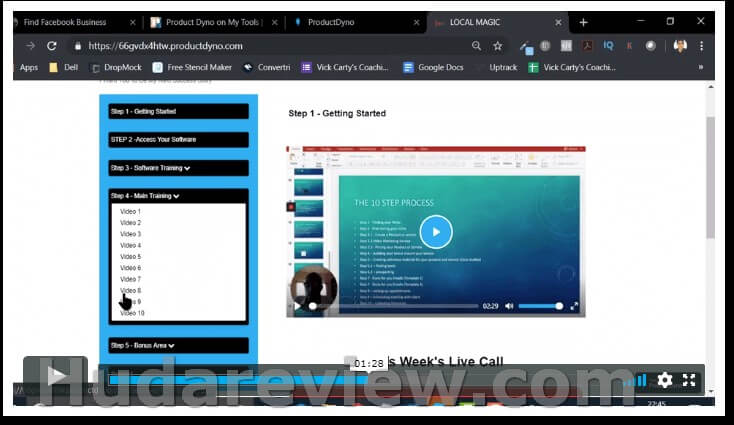Open the green Vick Carty's Coaching bookmark

572,67
